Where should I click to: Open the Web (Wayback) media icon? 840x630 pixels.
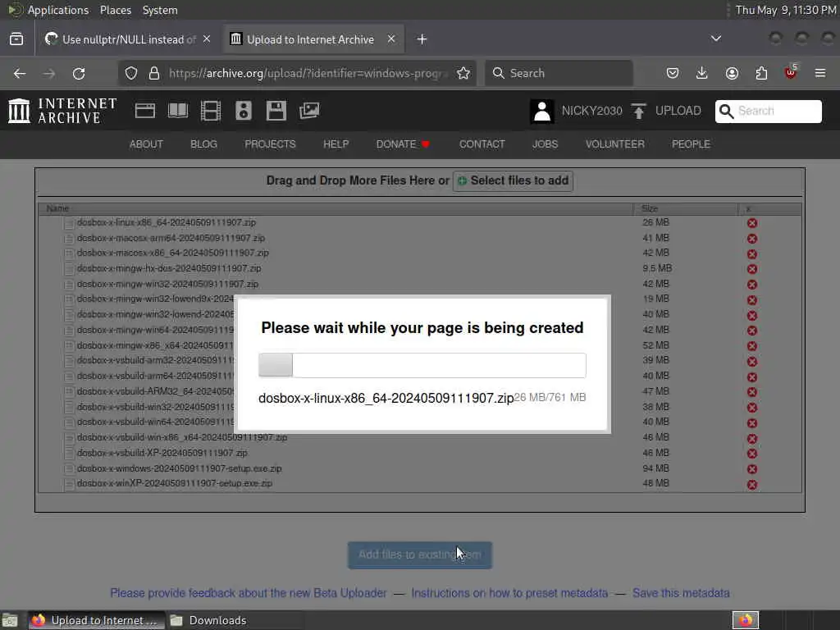coord(144,111)
